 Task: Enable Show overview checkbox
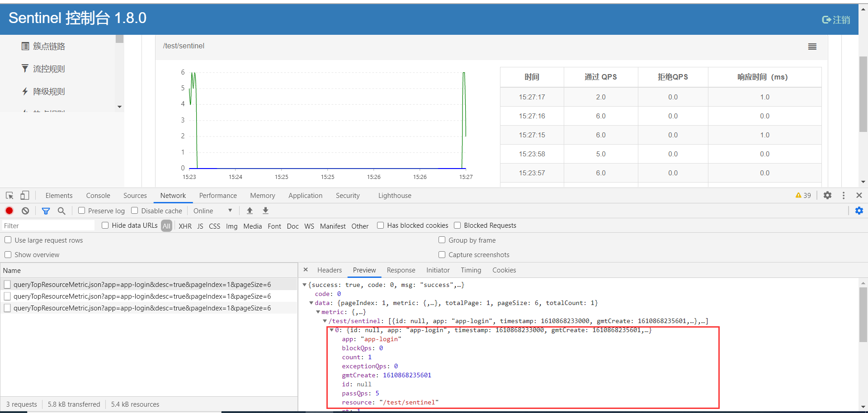8,254
